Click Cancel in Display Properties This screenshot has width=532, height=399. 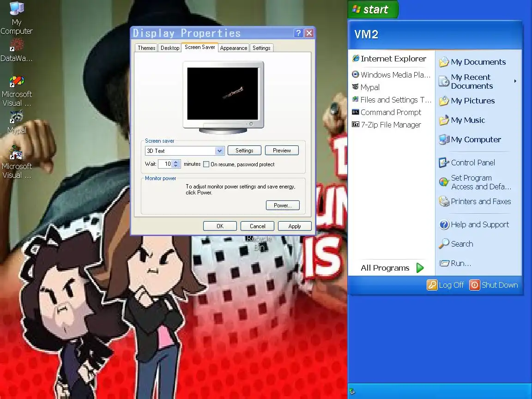258,226
